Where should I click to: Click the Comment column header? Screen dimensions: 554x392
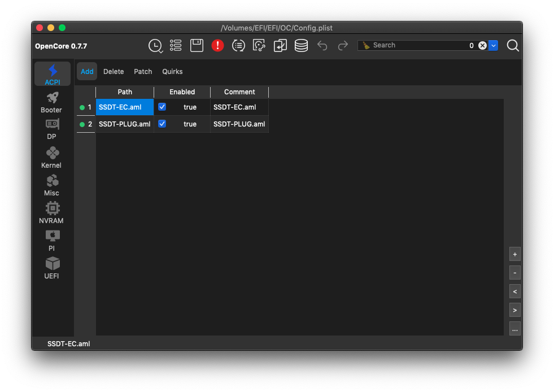point(239,92)
